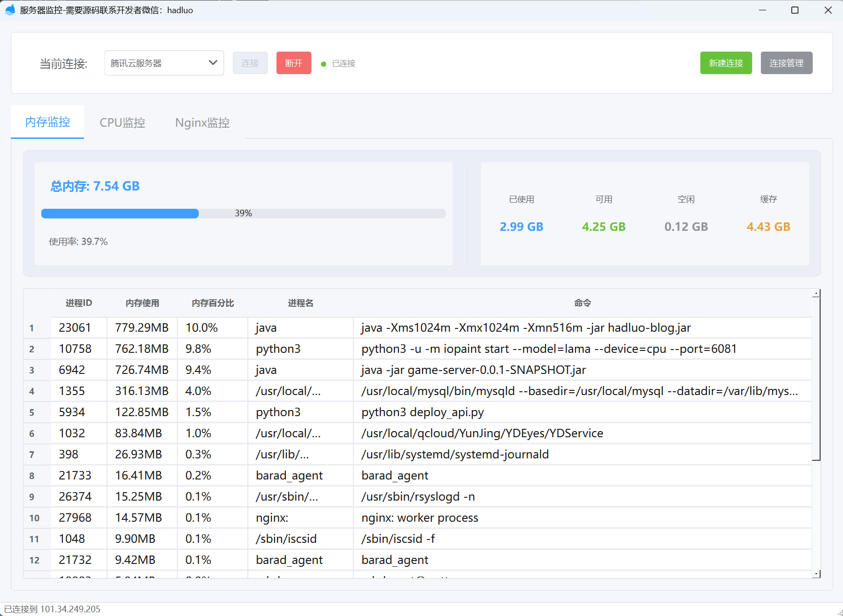The image size is (843, 616).
Task: Click the hadluo-blog.jar command cell
Action: coord(582,327)
